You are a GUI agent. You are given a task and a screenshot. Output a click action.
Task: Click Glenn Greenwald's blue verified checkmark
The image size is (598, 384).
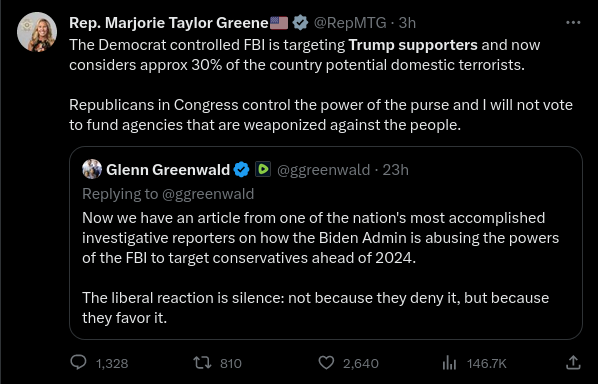click(x=241, y=170)
